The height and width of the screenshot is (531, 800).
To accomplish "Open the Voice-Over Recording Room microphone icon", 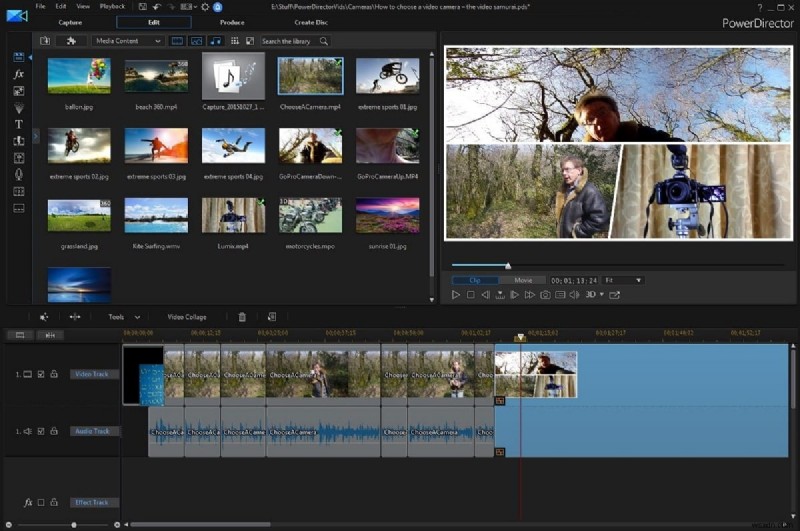I will coord(18,174).
